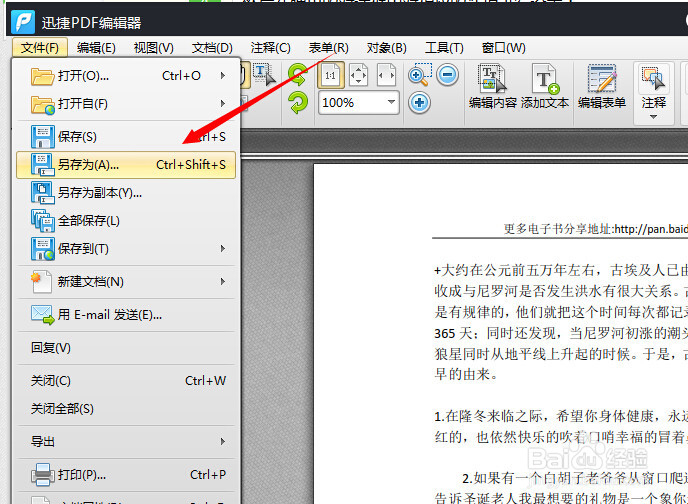Screen dimensions: 688x504
Task: Select 新建文档(N) menu entry
Action: click(126, 282)
